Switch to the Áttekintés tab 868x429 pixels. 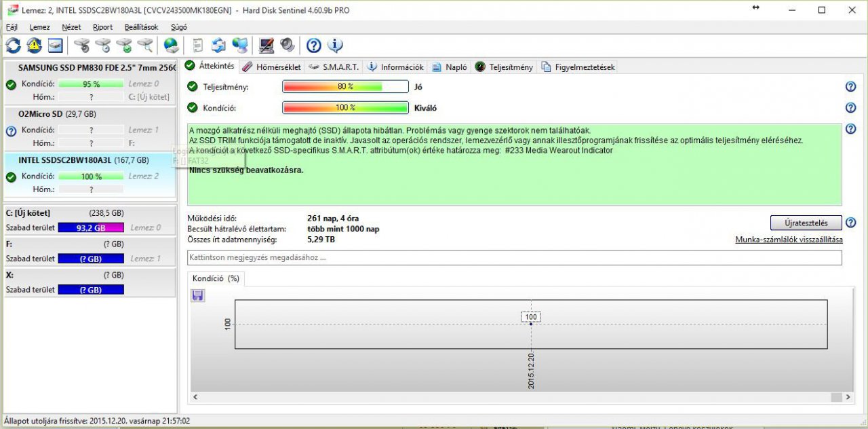(210, 66)
